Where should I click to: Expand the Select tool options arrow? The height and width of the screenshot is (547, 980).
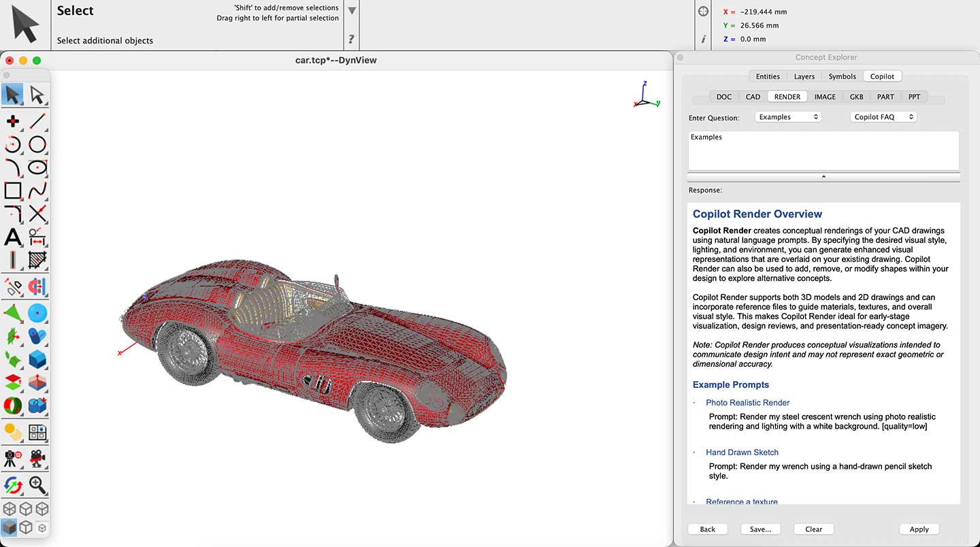pos(352,11)
